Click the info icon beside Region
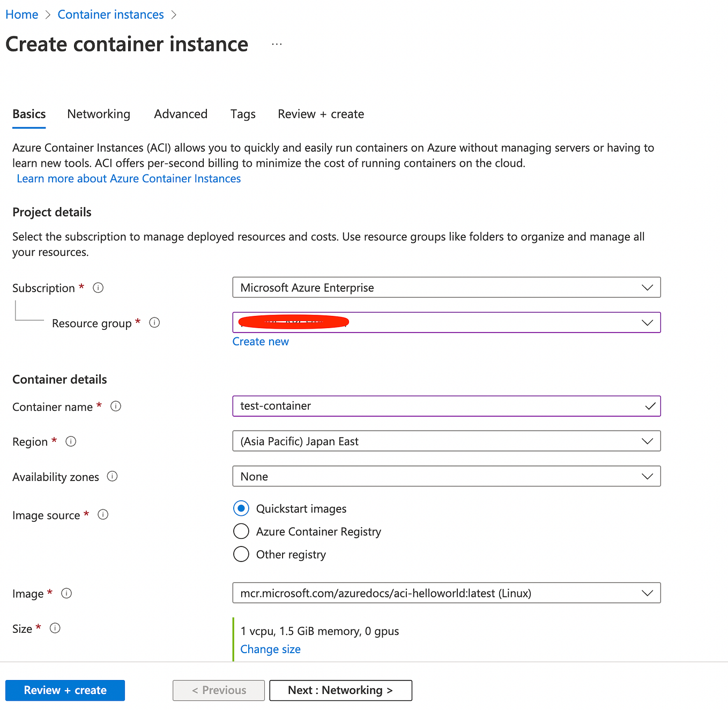This screenshot has width=728, height=710. tap(70, 441)
